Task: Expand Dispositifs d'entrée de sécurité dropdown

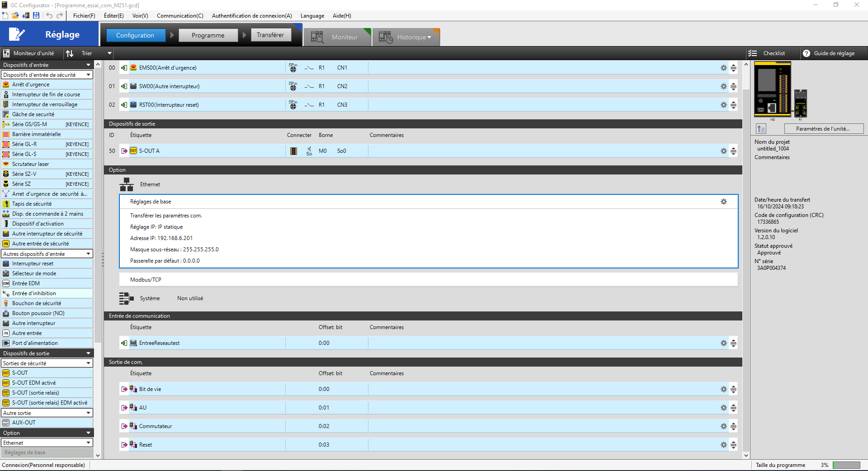Action: (x=89, y=75)
